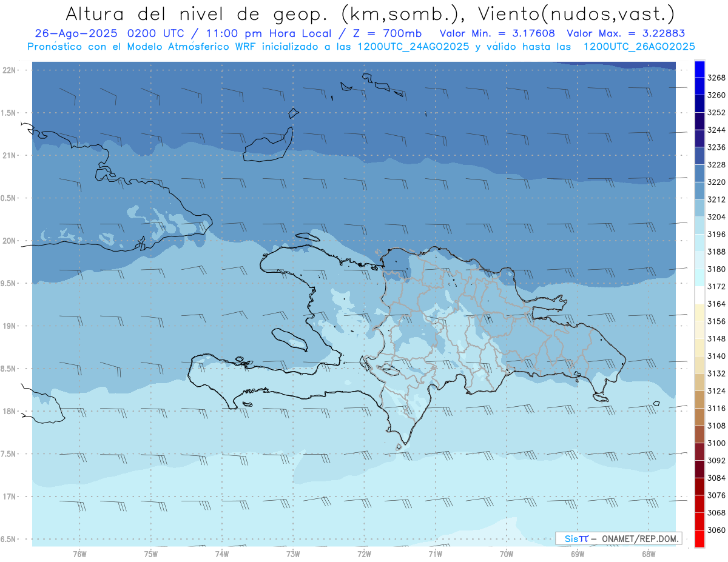Image resolution: width=728 pixels, height=562 pixels.
Task: Click the legend value '3172'
Action: pos(716,286)
